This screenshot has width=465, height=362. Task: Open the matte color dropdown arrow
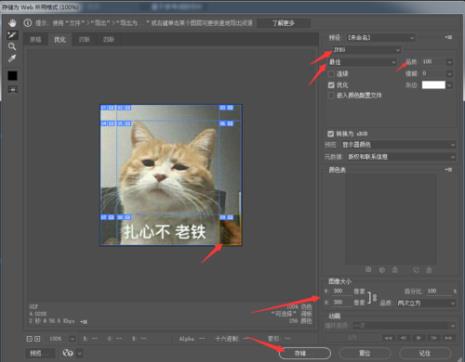click(449, 85)
